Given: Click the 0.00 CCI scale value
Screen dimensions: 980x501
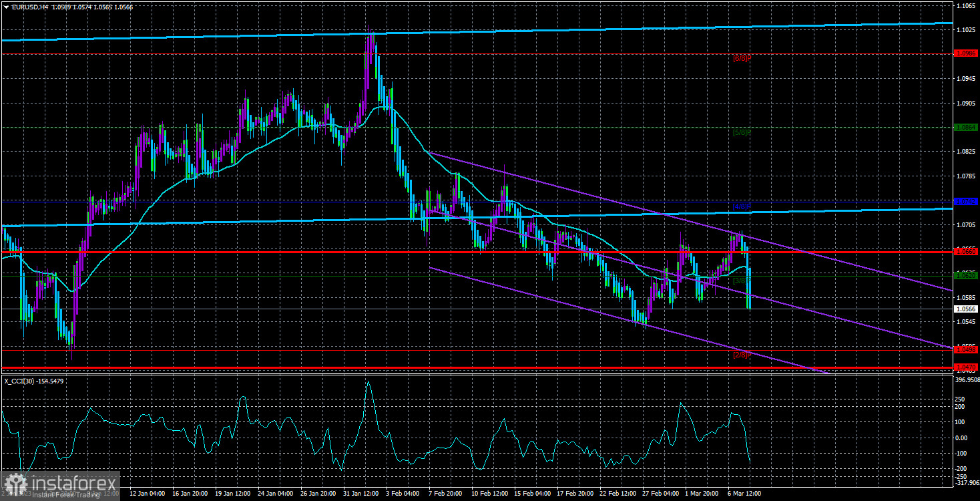Looking at the screenshot, I should click(962, 438).
